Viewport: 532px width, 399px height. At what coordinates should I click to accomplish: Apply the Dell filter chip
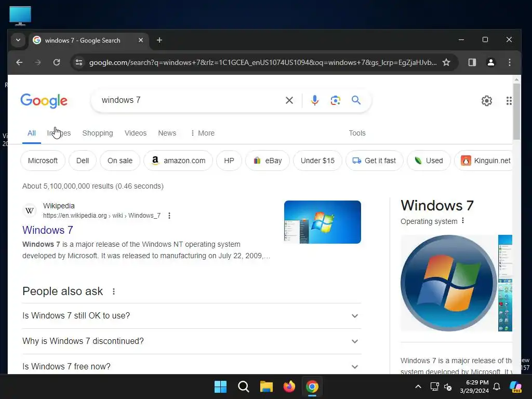point(83,161)
